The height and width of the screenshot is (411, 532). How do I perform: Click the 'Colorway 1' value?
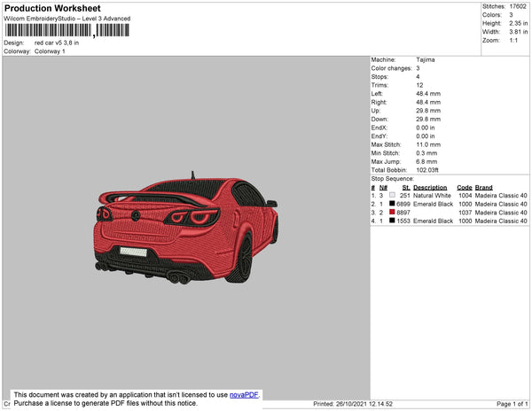50,51
